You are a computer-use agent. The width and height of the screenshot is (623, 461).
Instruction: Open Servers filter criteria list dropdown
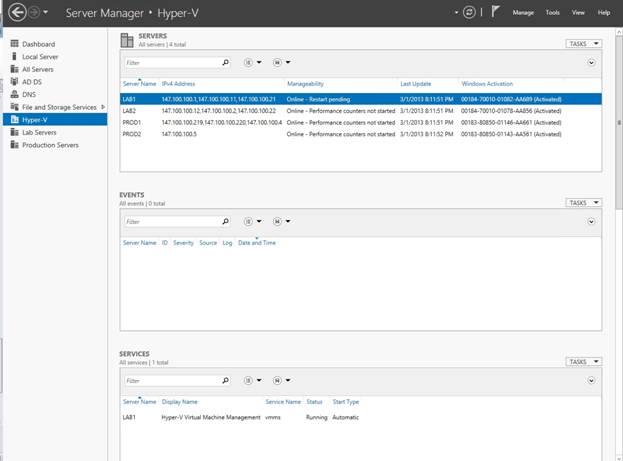pyautogui.click(x=252, y=62)
